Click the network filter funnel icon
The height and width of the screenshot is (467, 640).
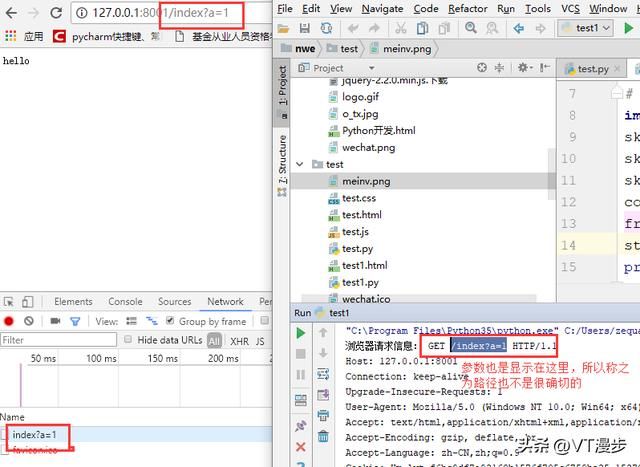pos(76,321)
